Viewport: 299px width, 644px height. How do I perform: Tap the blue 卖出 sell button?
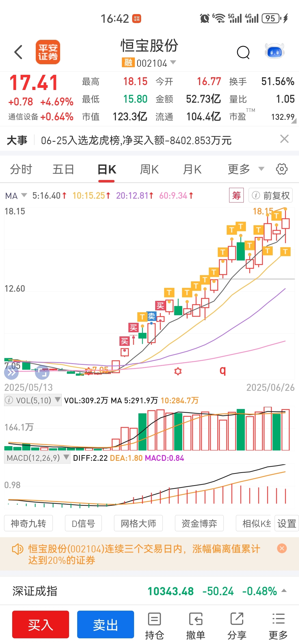click(x=106, y=624)
